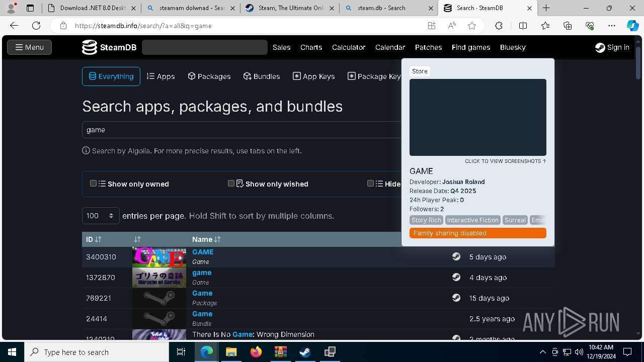Open Game package 769221 link
This screenshot has height=362, width=644.
click(x=202, y=293)
